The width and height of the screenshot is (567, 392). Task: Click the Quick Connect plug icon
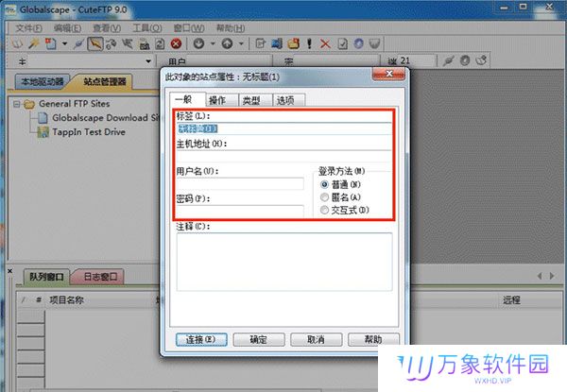click(x=78, y=44)
